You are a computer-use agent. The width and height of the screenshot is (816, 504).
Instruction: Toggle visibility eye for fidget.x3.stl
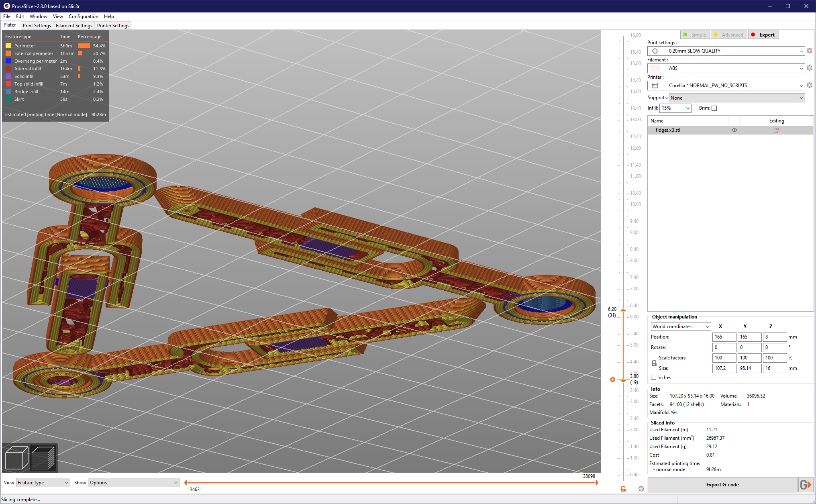pos(734,130)
